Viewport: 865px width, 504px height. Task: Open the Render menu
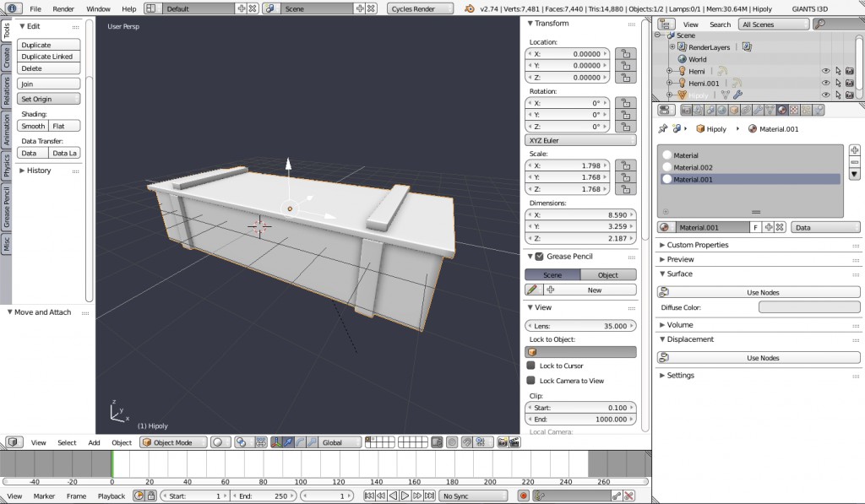(63, 8)
